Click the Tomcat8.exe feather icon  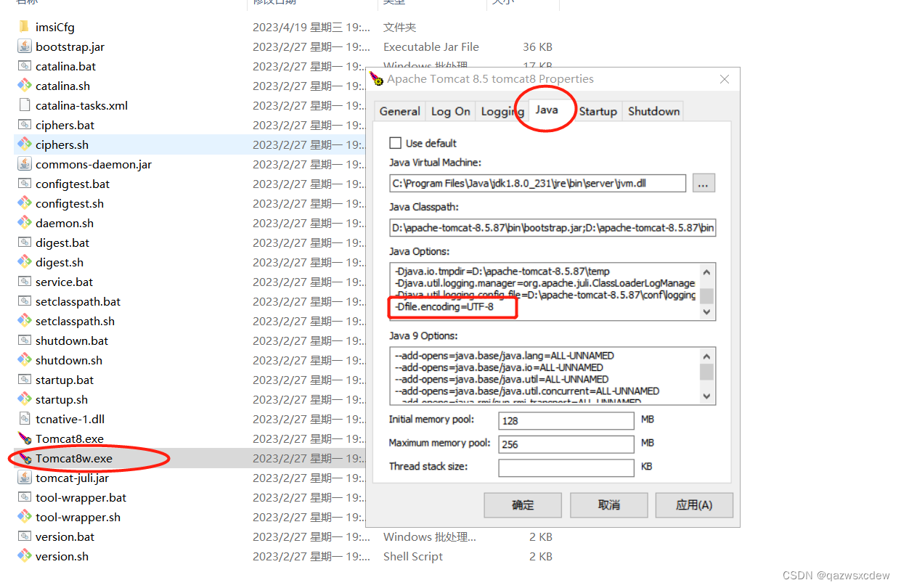point(25,438)
